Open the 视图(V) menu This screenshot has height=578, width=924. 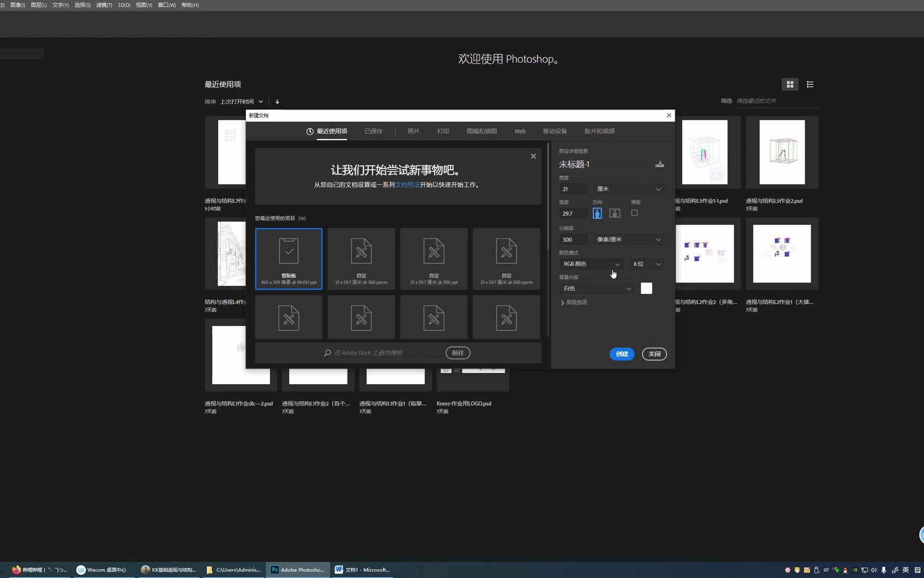[144, 5]
